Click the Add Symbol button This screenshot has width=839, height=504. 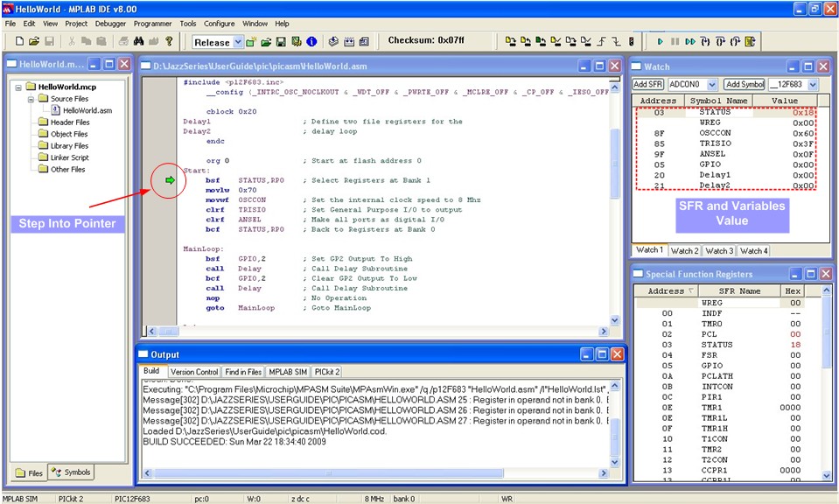[x=745, y=85]
